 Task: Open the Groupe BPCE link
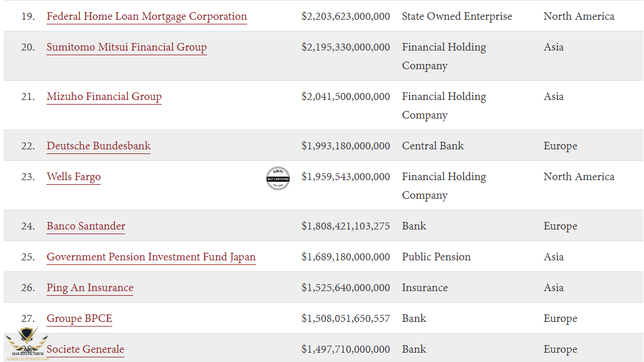click(x=79, y=318)
